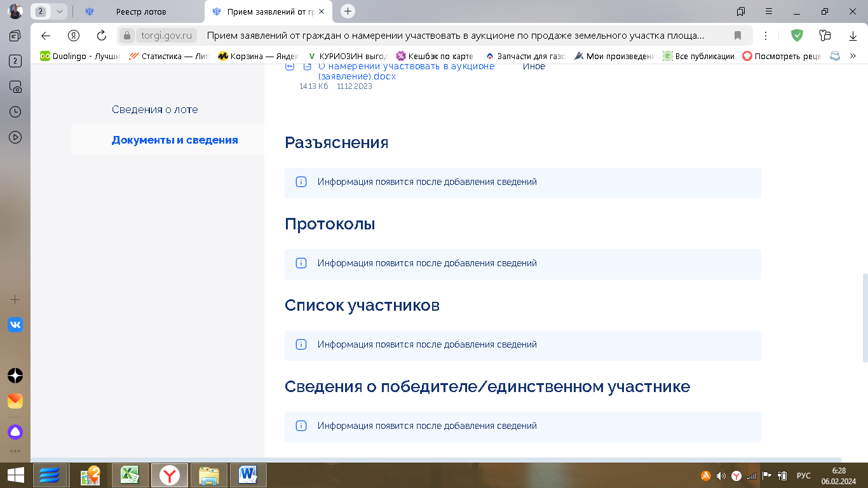Expand the tab list chevron near the tab counter
Screen dimensions: 868x488
(x=60, y=11)
